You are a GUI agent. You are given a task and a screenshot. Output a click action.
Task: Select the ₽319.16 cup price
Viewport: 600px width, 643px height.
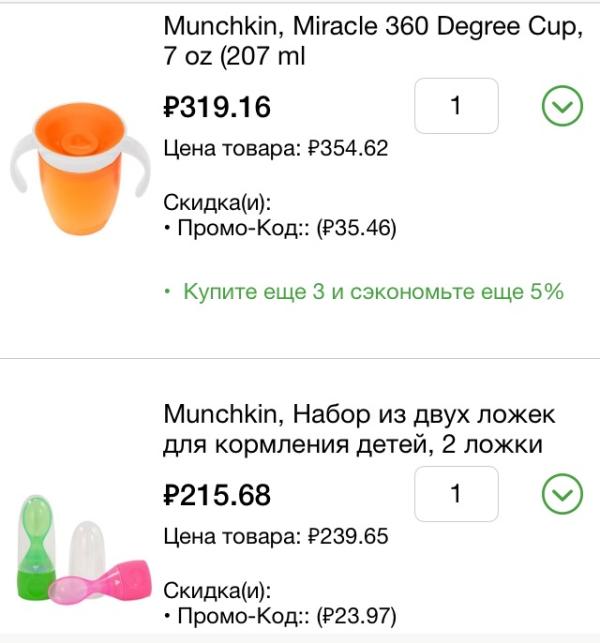coord(217,107)
